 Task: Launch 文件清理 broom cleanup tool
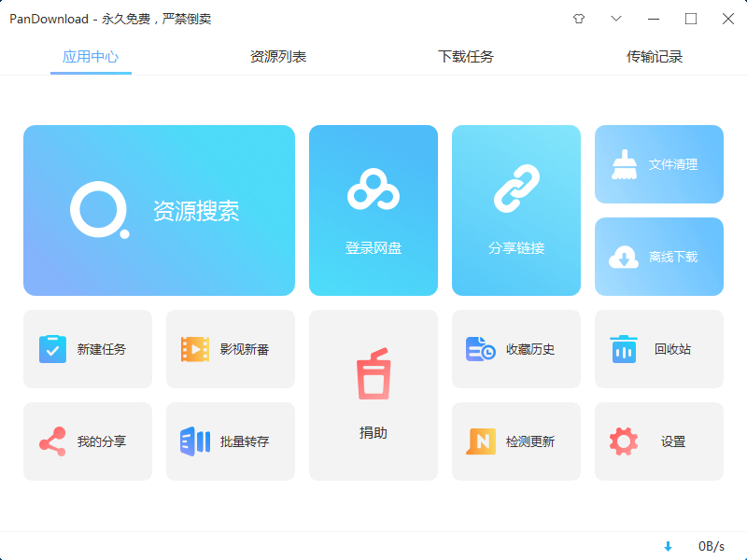658,164
